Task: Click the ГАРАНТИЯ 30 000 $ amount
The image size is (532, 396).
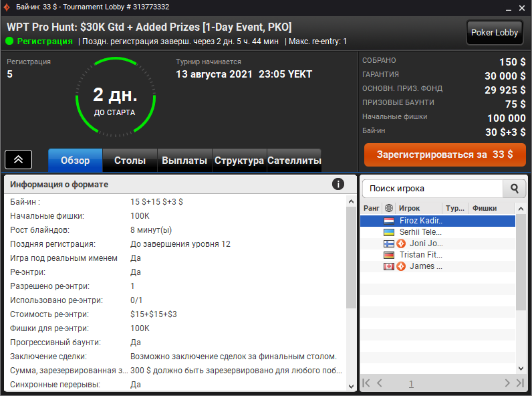Action: pyautogui.click(x=505, y=76)
